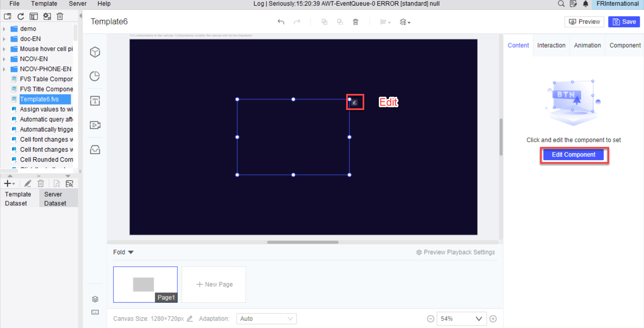Click the new template icon in file panel
Viewport: 644px width, 328px height.
pyautogui.click(x=8, y=16)
